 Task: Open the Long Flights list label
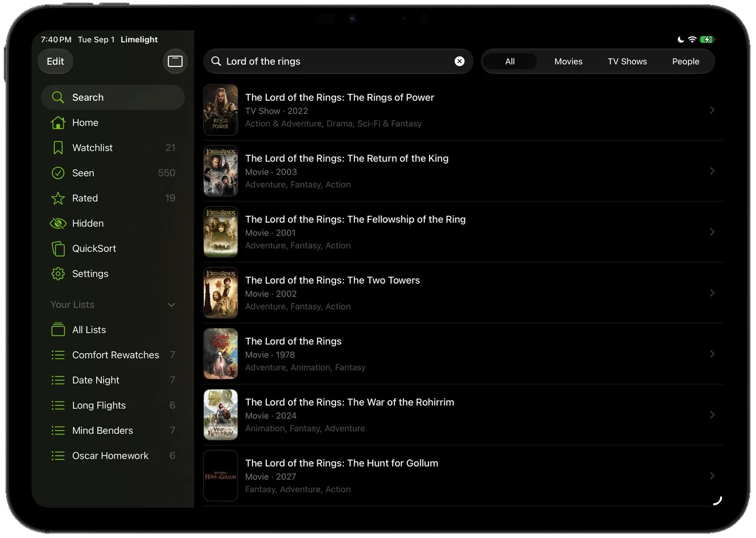(x=99, y=405)
